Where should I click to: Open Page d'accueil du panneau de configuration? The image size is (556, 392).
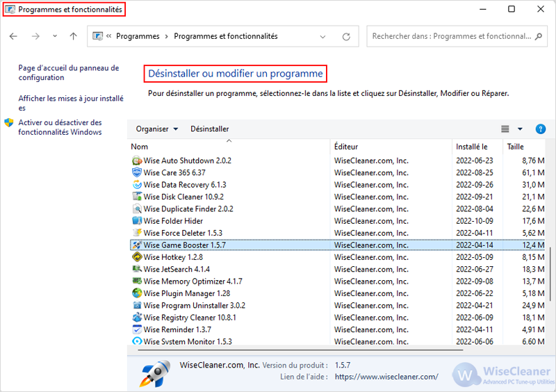pyautogui.click(x=68, y=73)
